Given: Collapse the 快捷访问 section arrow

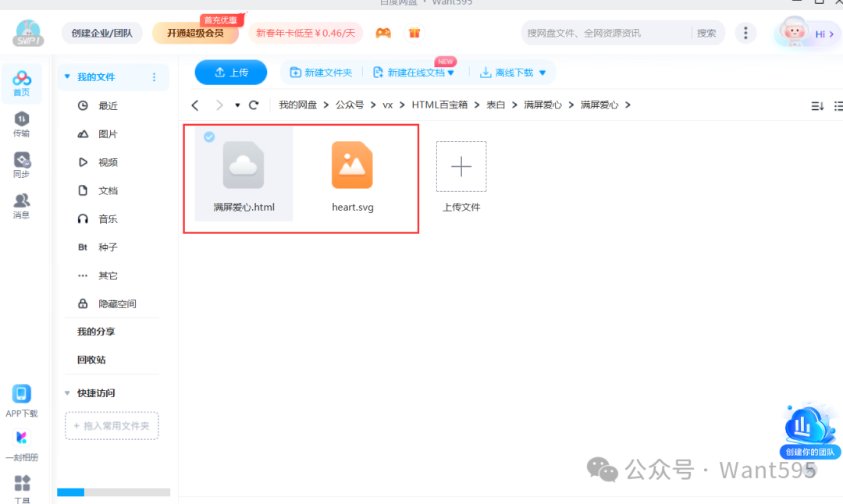Looking at the screenshot, I should pos(67,393).
